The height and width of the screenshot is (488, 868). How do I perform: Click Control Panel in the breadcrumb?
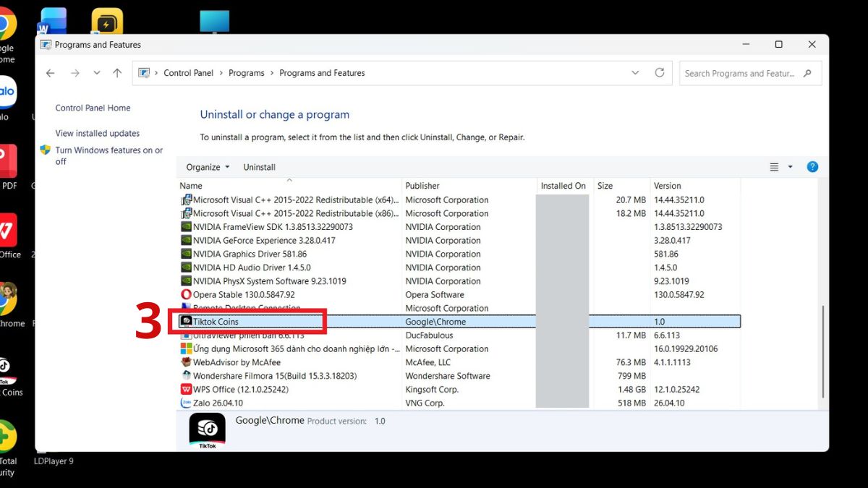[188, 73]
